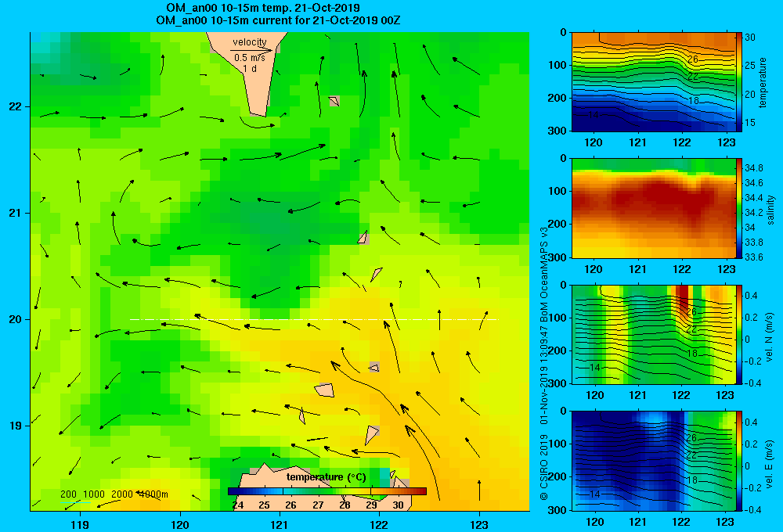Click latitude label 19 on main map axis
The image size is (783, 532).
coord(15,426)
